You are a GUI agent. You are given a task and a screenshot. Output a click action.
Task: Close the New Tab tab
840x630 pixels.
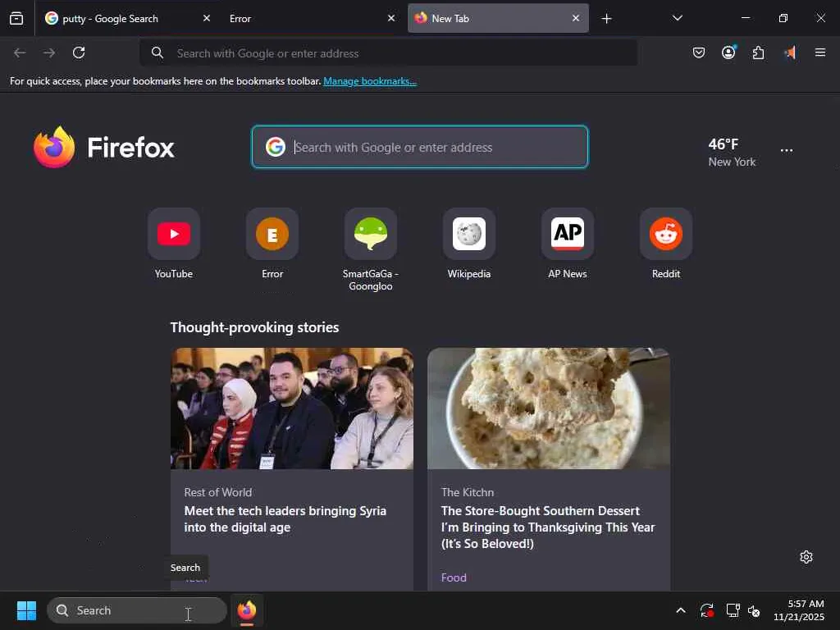(575, 18)
